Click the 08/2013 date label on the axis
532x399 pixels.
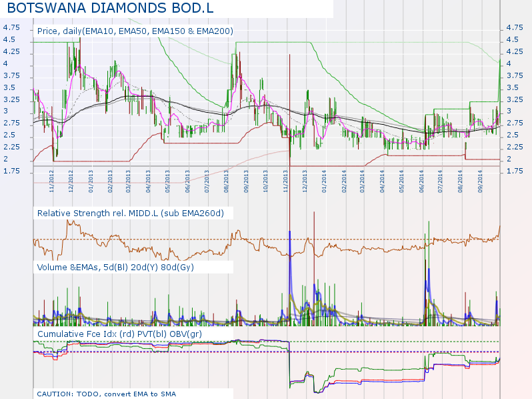pos(227,181)
